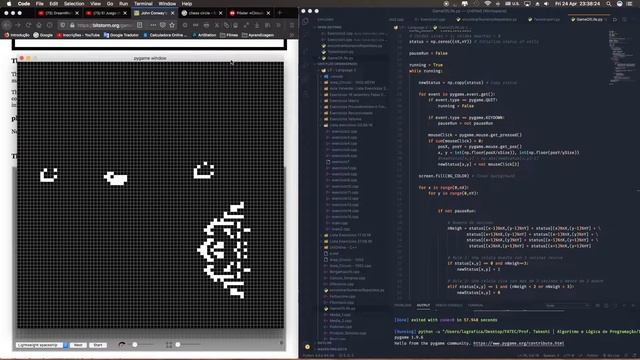Open the File menu

tap(40, 4)
